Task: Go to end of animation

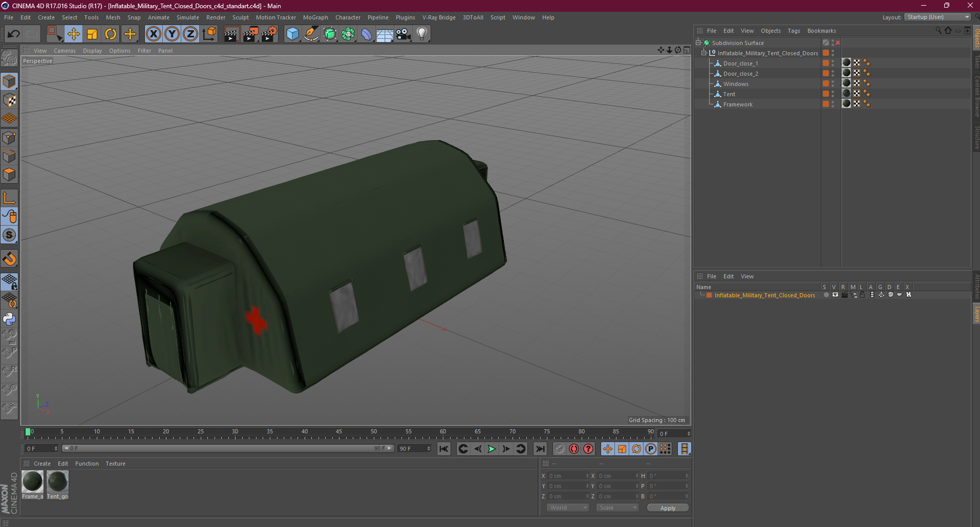Action: click(540, 449)
